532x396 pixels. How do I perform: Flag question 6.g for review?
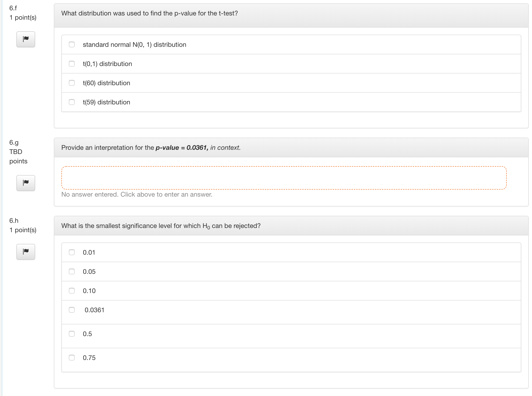(x=26, y=183)
